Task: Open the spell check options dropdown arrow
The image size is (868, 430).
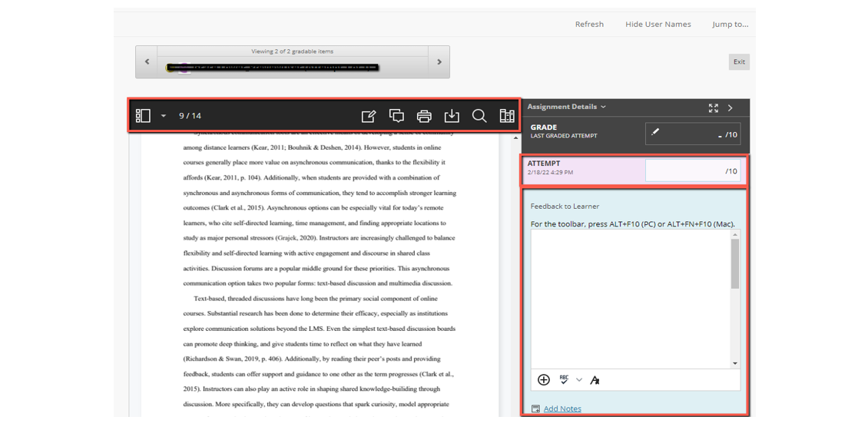Action: click(579, 379)
